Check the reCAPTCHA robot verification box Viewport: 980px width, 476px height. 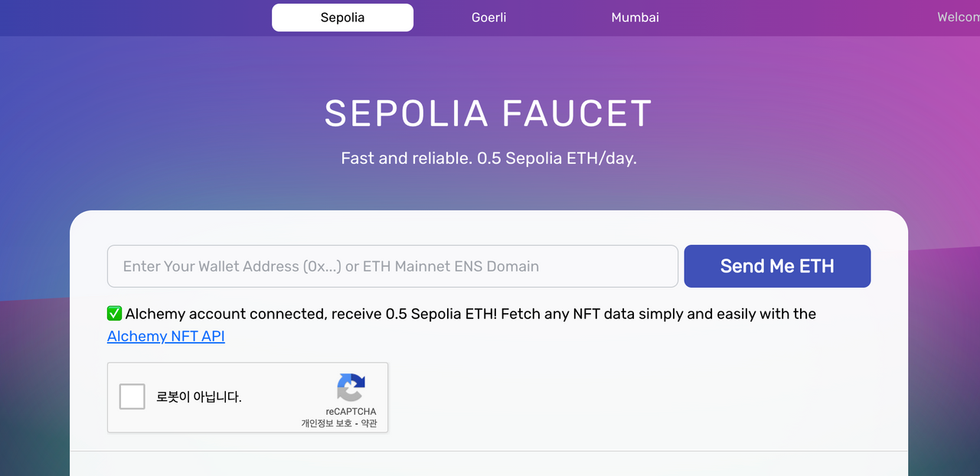pos(132,396)
